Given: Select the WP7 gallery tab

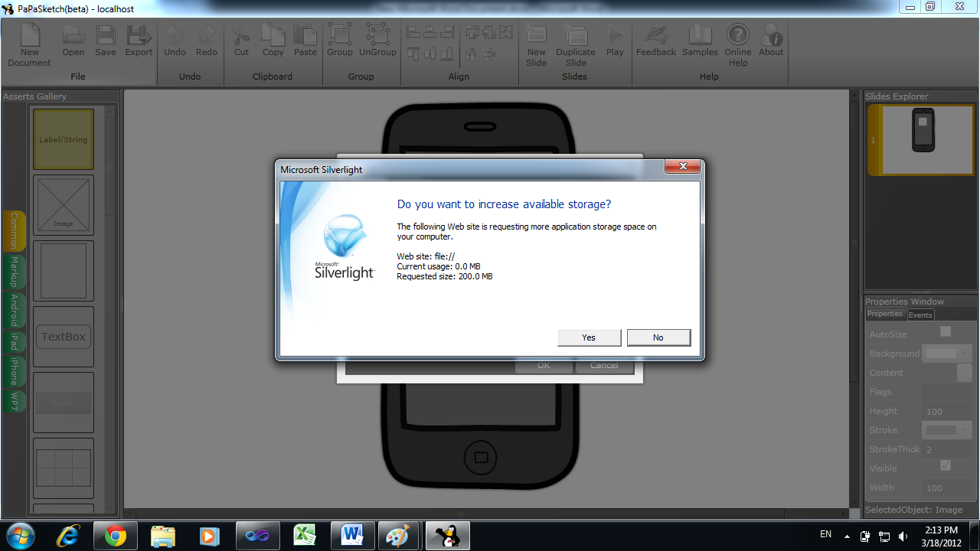Looking at the screenshot, I should [15, 400].
